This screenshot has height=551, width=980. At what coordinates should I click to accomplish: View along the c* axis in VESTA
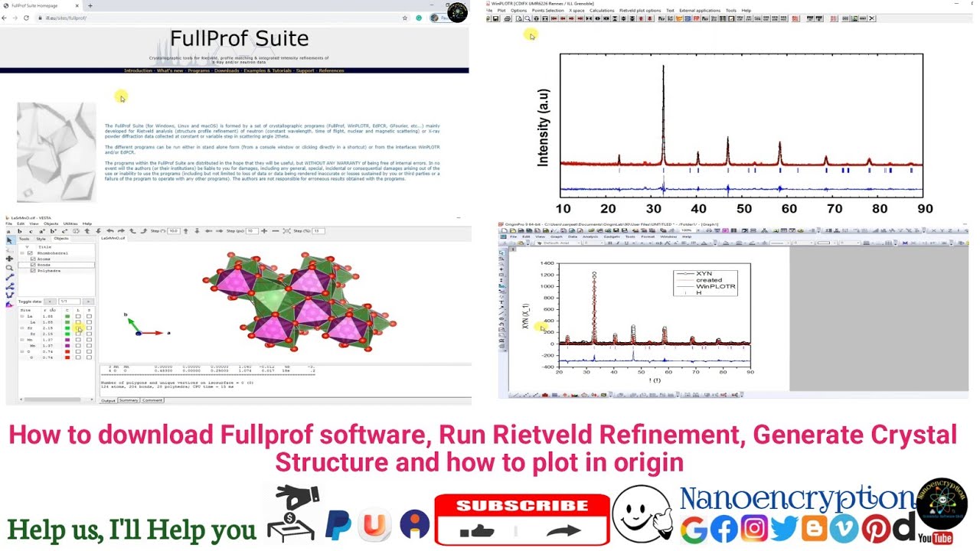(x=64, y=231)
